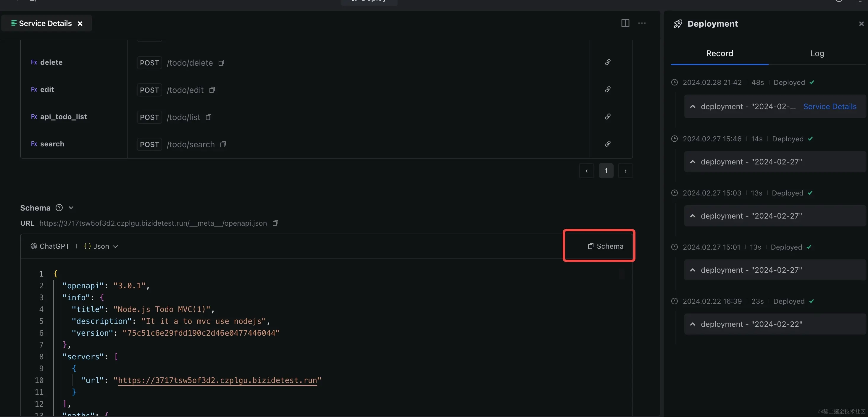
Task: Click the Schema help question mark icon
Action: (59, 208)
